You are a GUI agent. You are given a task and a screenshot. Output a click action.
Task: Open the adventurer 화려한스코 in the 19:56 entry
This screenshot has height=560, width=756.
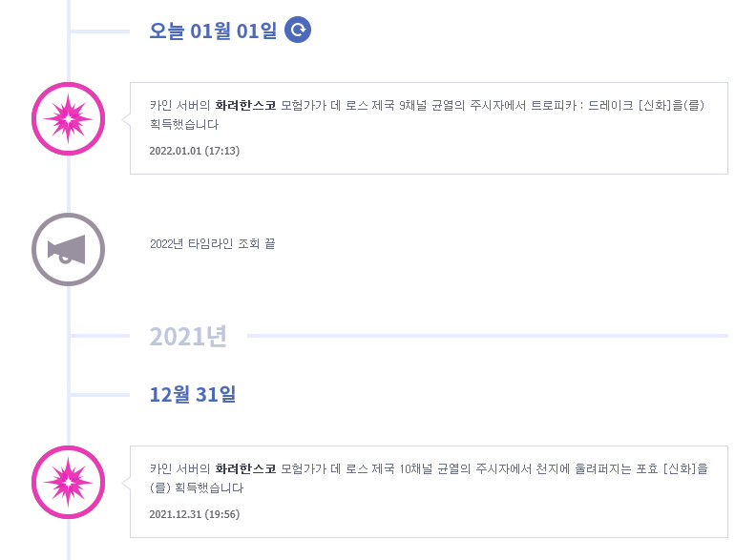tap(245, 468)
